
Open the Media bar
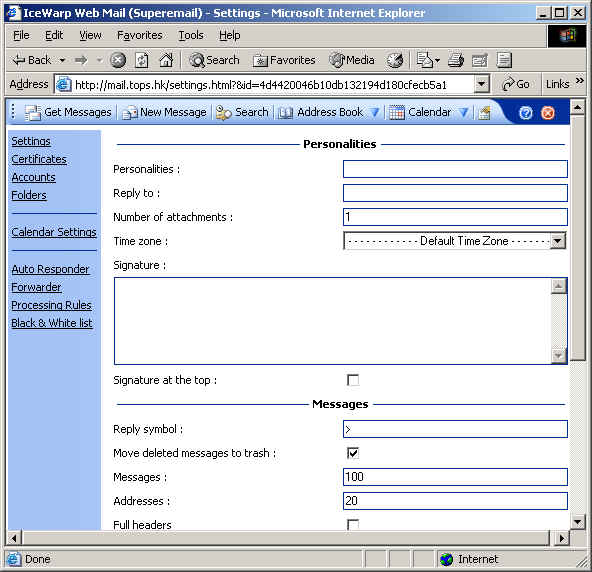pos(352,60)
